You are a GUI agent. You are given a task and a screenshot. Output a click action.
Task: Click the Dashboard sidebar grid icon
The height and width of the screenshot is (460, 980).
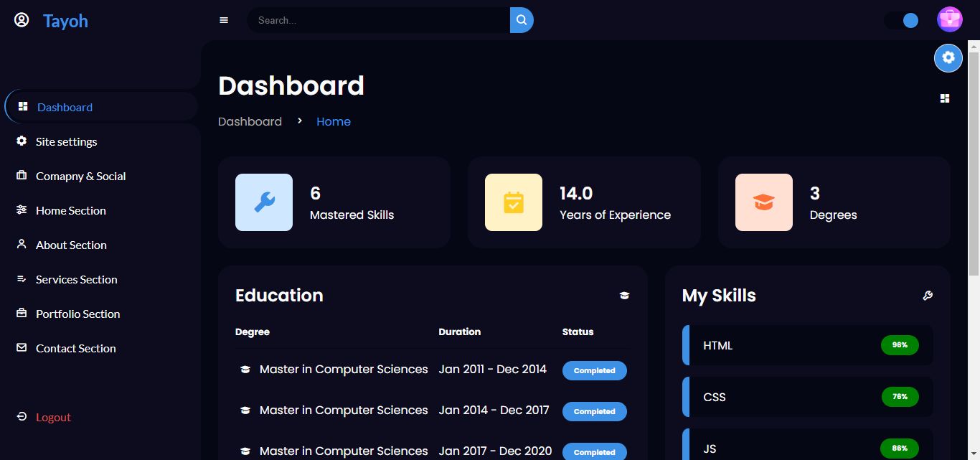pyautogui.click(x=23, y=106)
